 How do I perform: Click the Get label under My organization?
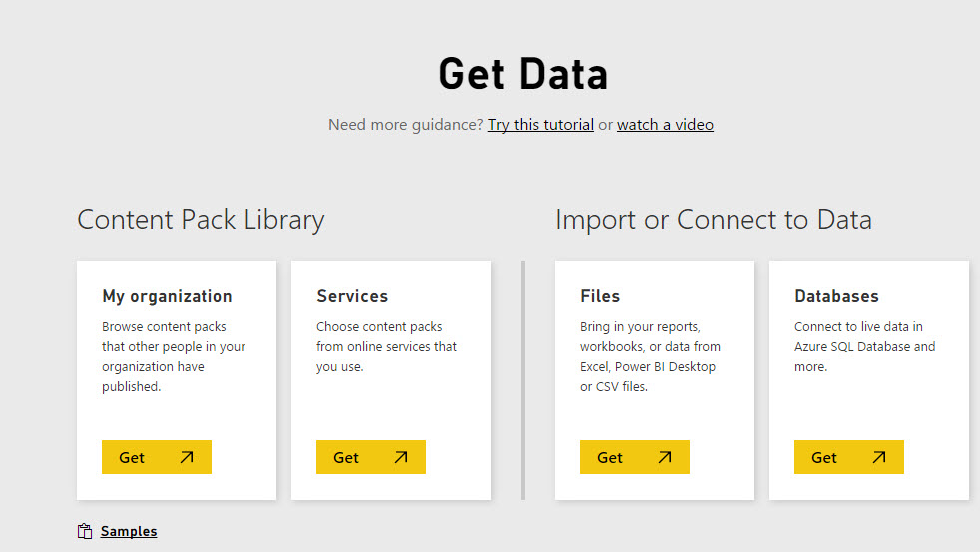tap(132, 457)
